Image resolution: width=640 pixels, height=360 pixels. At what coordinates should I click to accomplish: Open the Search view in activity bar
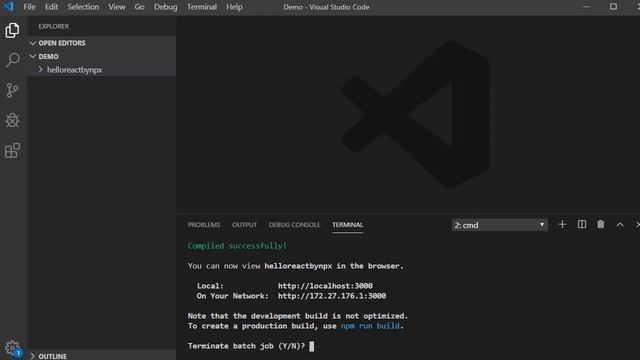coord(12,60)
